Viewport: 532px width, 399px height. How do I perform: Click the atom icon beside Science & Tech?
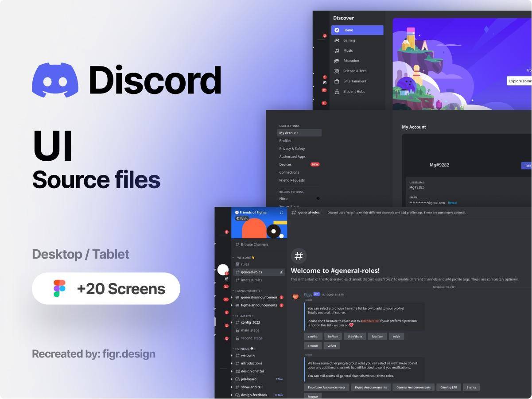(x=337, y=71)
